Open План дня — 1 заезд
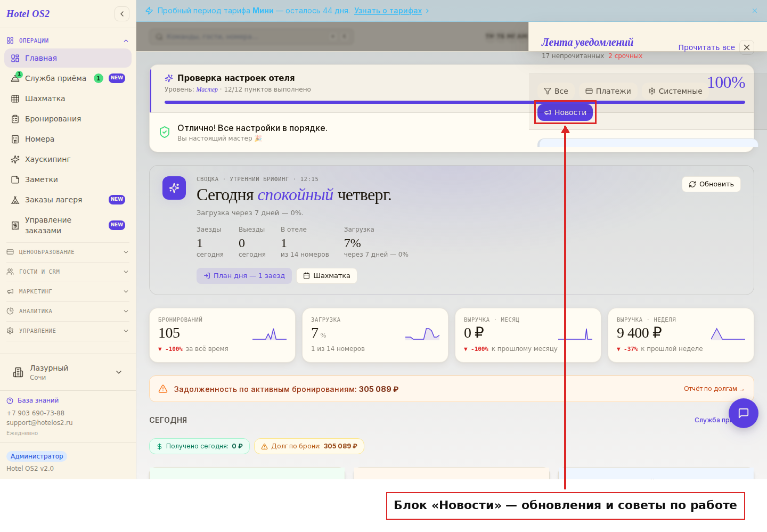 click(x=244, y=276)
